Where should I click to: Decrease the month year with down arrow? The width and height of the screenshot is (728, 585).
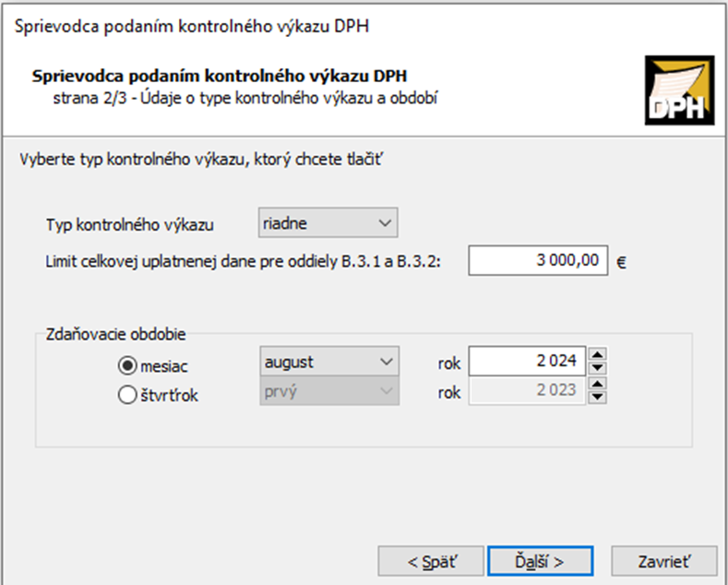tap(597, 369)
